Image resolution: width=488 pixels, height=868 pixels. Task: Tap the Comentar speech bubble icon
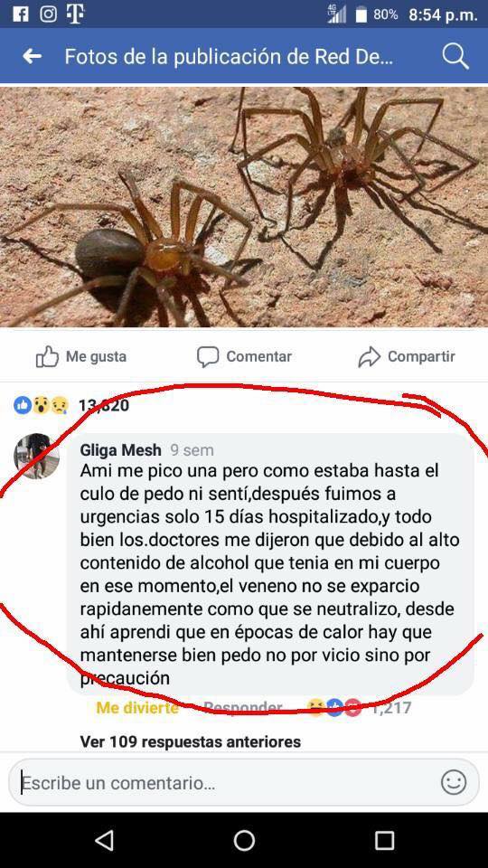point(208,357)
